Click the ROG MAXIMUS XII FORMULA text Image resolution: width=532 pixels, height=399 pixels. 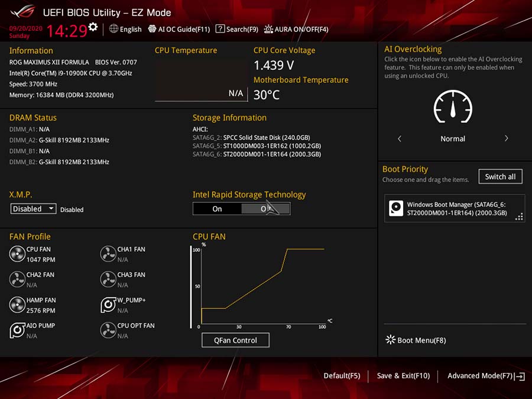tap(49, 62)
